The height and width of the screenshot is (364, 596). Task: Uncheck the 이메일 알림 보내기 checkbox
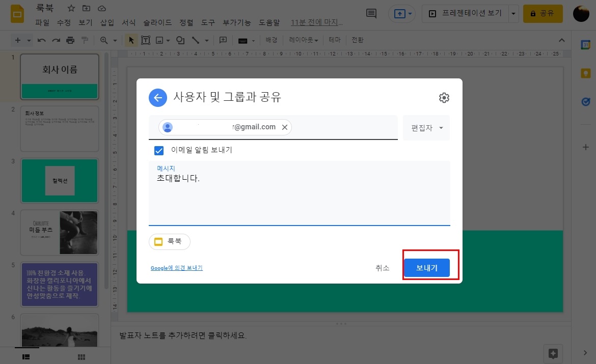click(159, 150)
